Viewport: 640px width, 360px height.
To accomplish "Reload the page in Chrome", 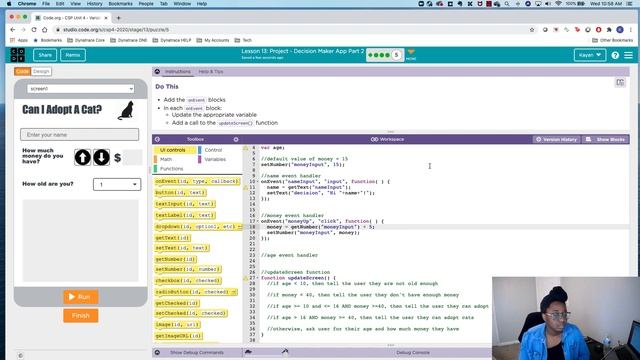I will tap(34, 30).
